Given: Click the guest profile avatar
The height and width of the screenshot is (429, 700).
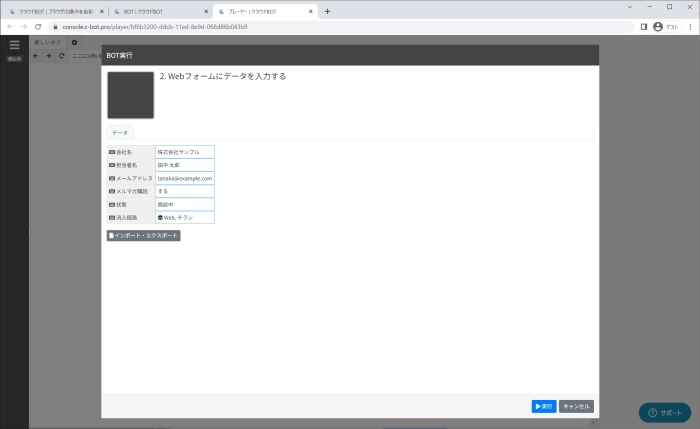Looking at the screenshot, I should [x=658, y=27].
